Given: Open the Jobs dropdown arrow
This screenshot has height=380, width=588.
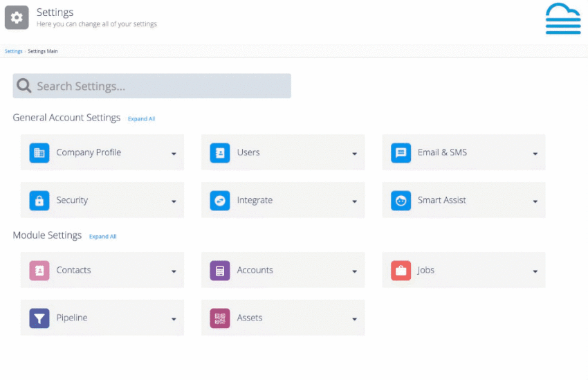Looking at the screenshot, I should click(535, 271).
